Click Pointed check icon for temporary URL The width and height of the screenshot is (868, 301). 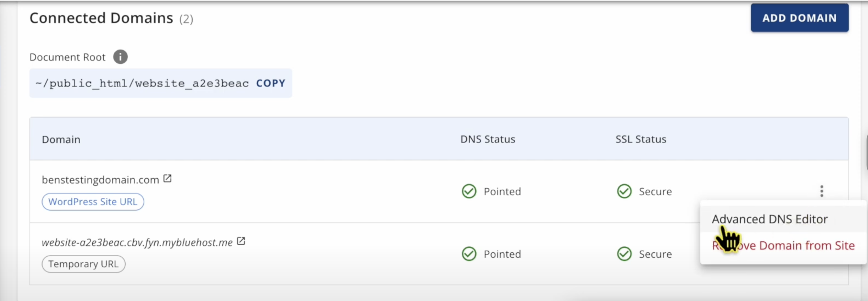click(x=469, y=254)
